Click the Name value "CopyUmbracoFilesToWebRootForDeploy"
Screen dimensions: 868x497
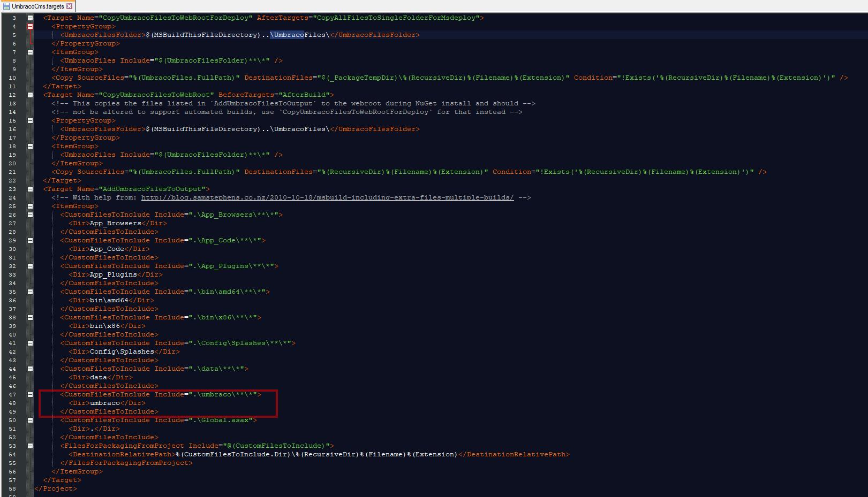pos(176,18)
